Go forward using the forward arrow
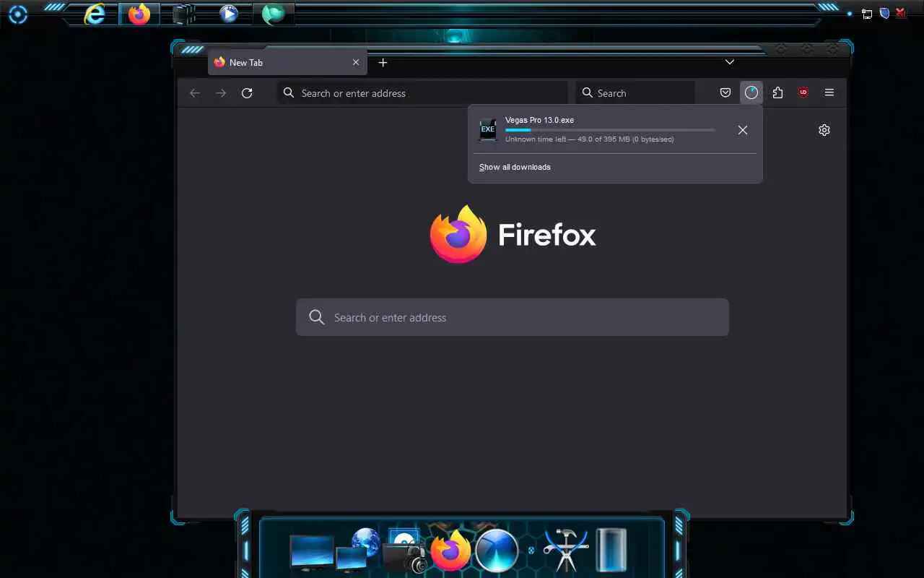This screenshot has height=578, width=924. click(x=221, y=93)
